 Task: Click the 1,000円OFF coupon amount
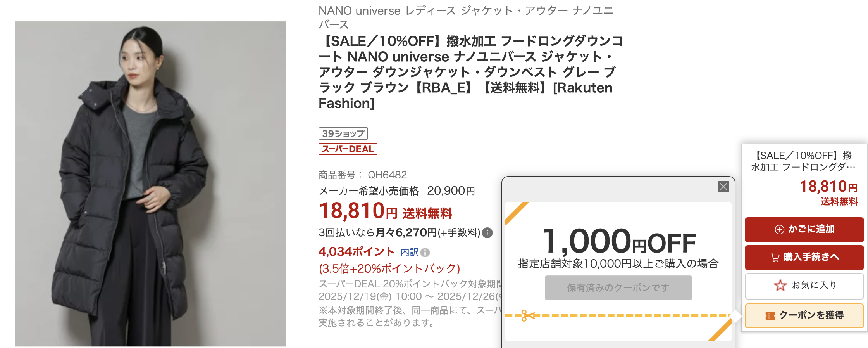point(619,241)
